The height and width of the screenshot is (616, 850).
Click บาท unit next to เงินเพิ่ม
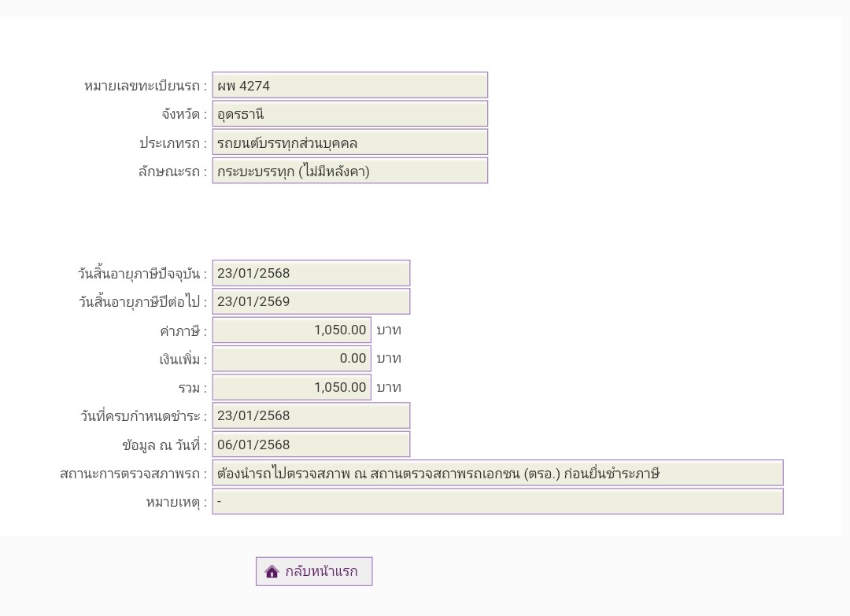[389, 359]
